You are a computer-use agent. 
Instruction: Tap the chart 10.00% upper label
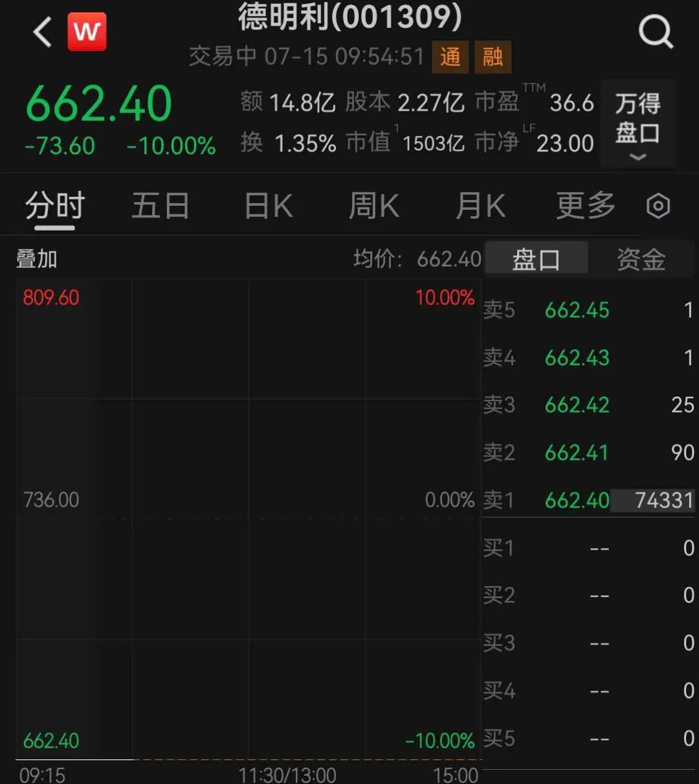(445, 297)
